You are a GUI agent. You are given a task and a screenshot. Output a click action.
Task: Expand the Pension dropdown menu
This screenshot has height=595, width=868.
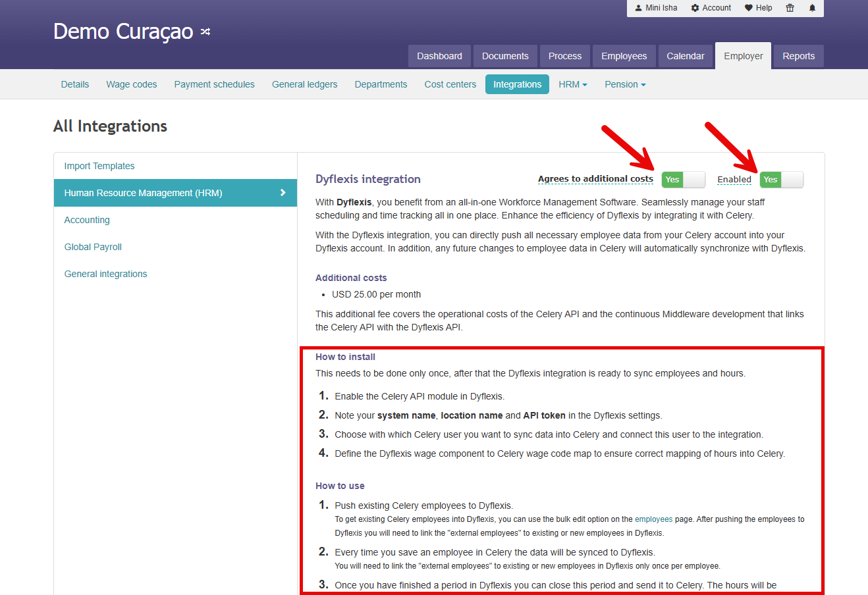(x=625, y=84)
